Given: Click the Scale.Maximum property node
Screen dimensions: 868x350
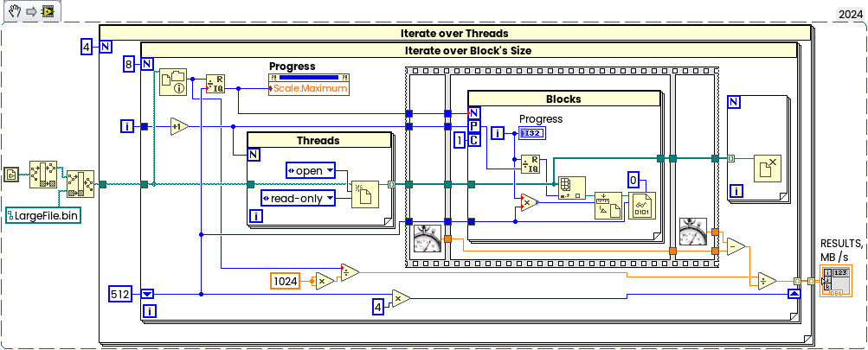Looking at the screenshot, I should click(x=309, y=88).
